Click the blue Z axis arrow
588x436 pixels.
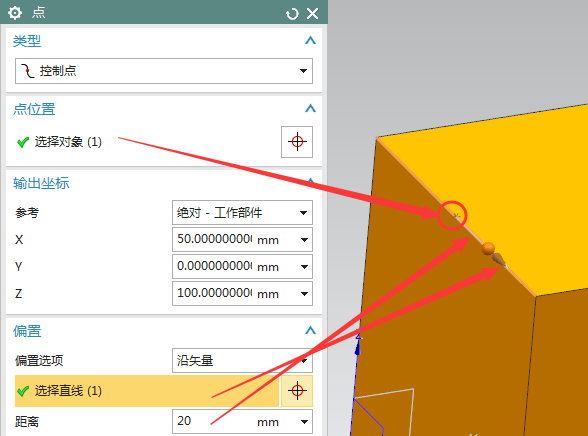357,347
